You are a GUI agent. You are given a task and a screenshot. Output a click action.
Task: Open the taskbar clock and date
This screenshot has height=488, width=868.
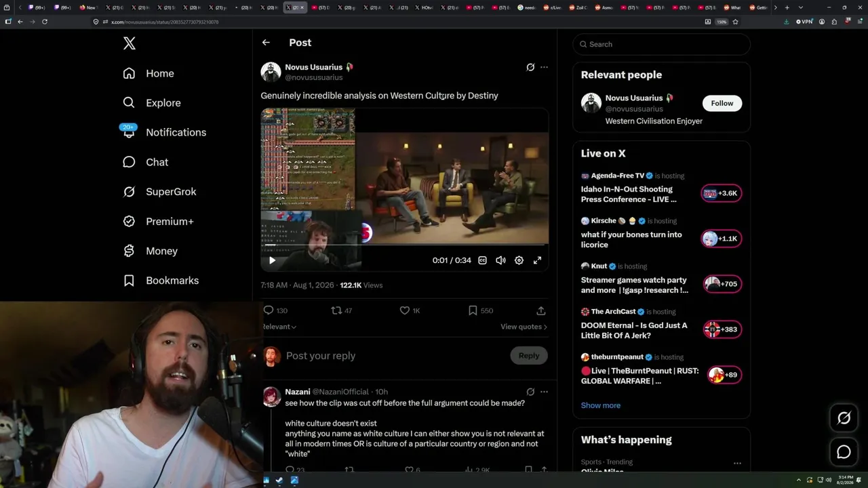point(846,480)
